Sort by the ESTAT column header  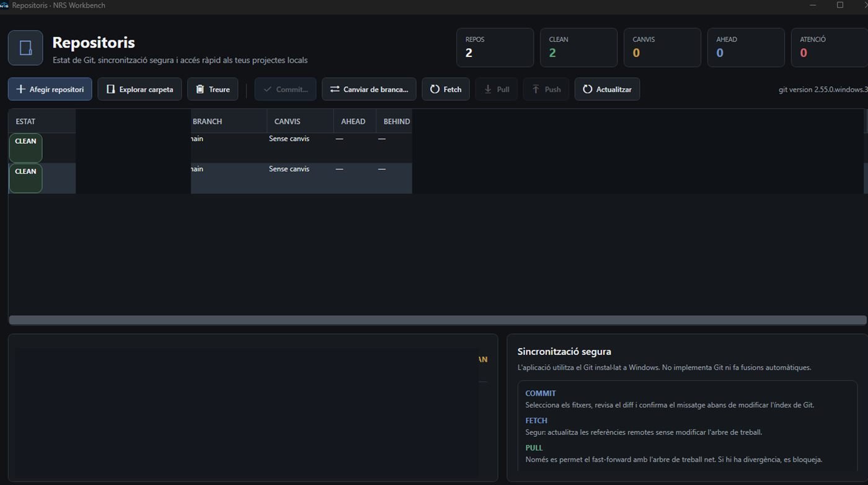[x=42, y=121]
